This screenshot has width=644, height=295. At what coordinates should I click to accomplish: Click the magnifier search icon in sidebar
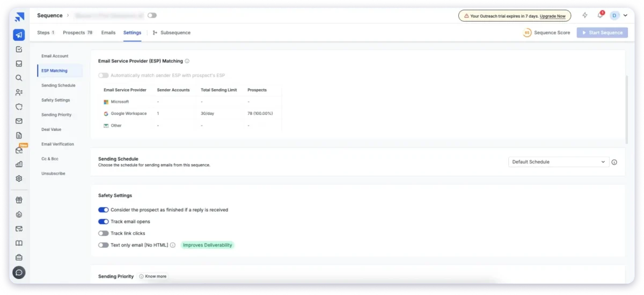point(19,78)
